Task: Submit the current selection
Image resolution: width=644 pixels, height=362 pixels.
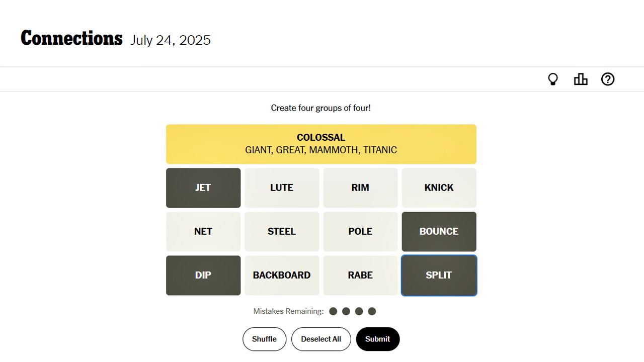Action: point(378,339)
